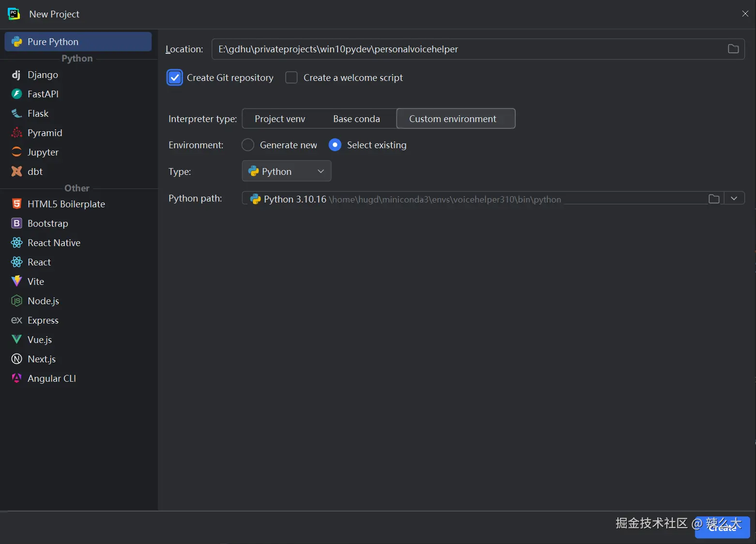Choose Jupyter project type
This screenshot has height=544, width=756.
tap(78, 152)
